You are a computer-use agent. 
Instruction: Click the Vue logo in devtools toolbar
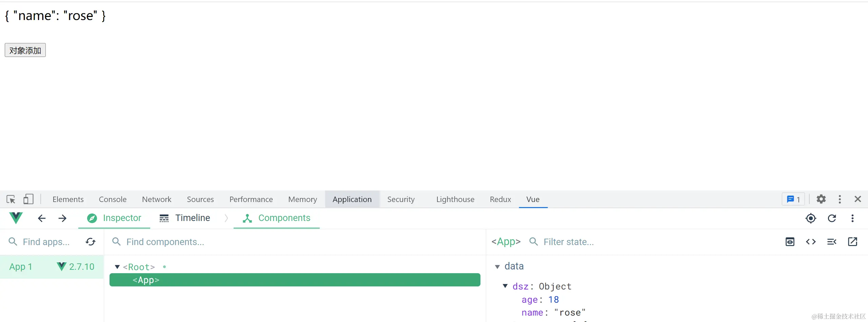pyautogui.click(x=16, y=218)
